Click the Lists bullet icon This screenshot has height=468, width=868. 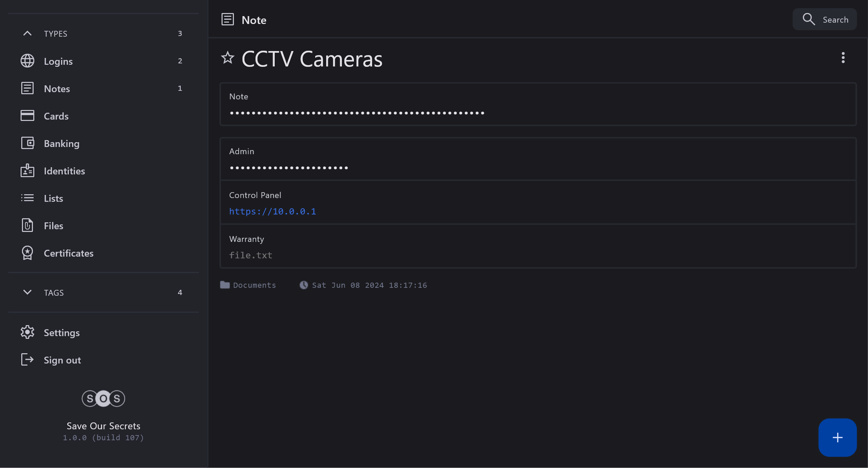point(27,198)
